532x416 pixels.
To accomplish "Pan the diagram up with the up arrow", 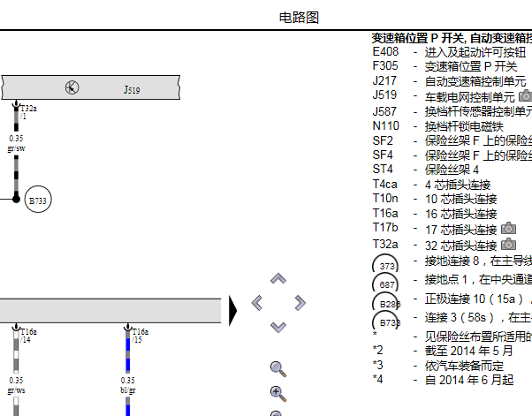I will (278, 279).
